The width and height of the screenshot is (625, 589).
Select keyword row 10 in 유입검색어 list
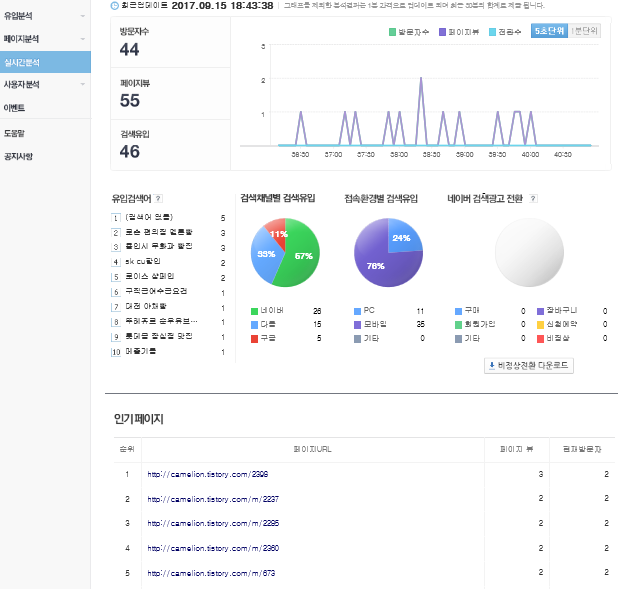168,351
